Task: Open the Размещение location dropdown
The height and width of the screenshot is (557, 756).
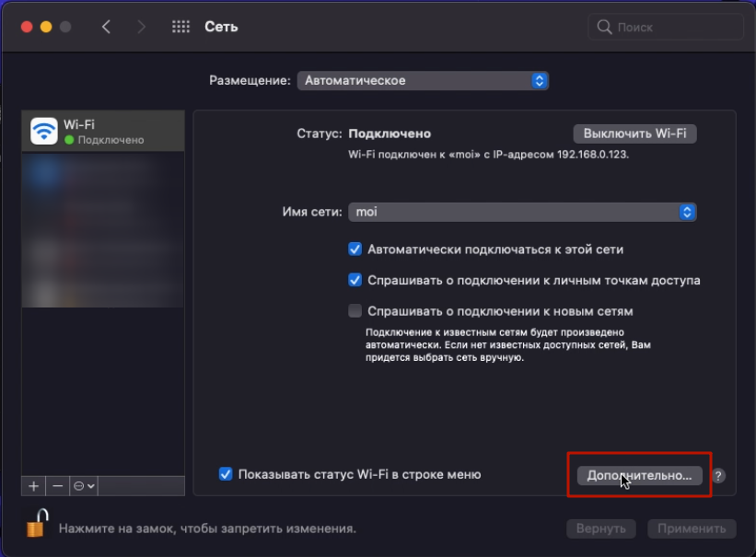Action: coord(423,81)
